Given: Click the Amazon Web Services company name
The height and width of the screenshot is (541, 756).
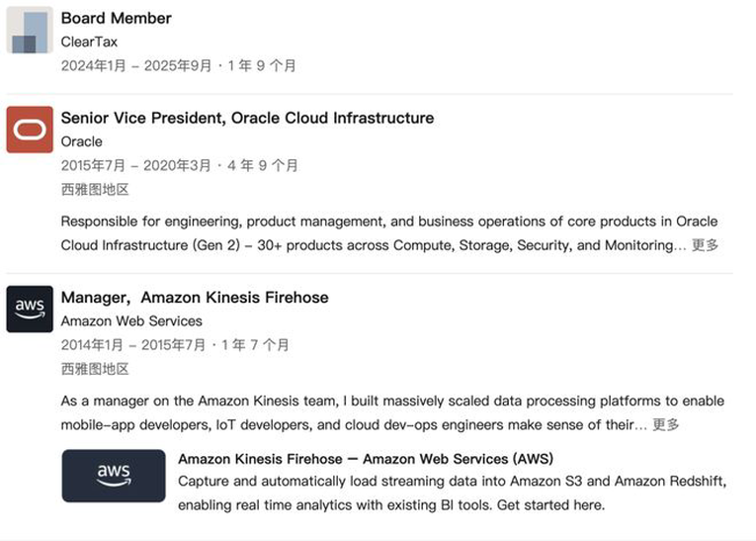Looking at the screenshot, I should click(x=131, y=320).
